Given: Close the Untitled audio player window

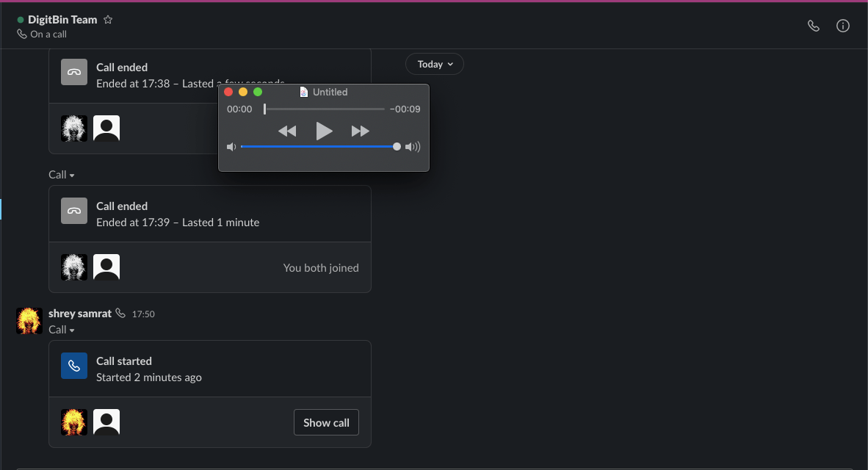Looking at the screenshot, I should [228, 92].
